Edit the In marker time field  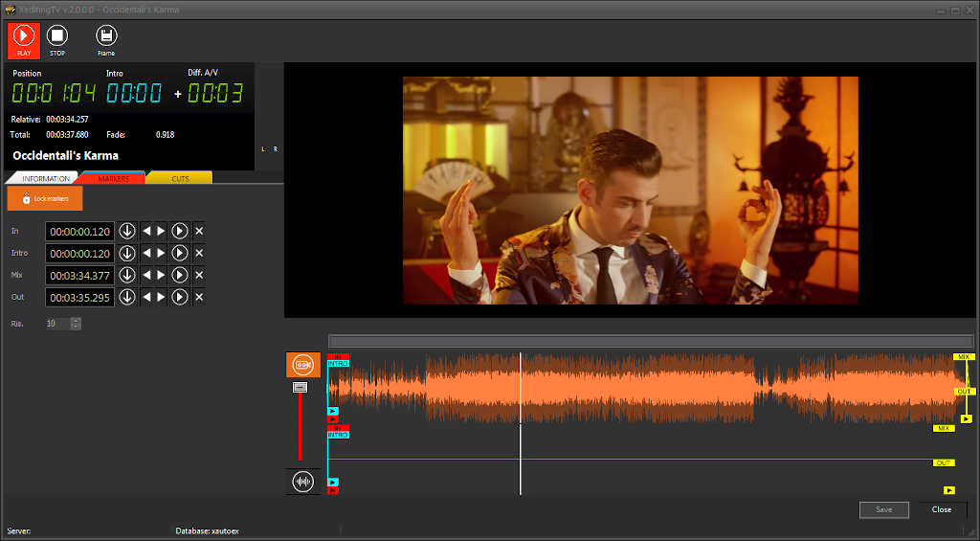coord(80,232)
